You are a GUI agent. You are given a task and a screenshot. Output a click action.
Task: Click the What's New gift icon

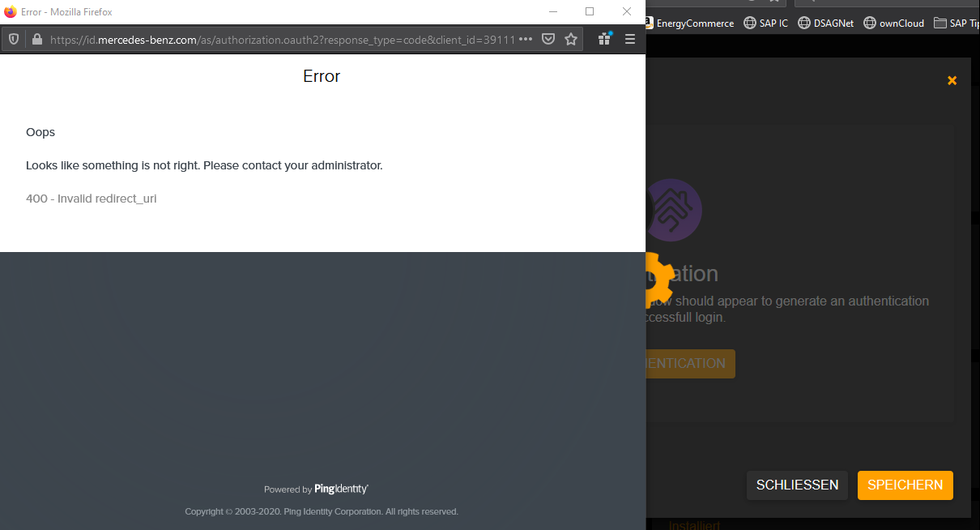click(605, 39)
